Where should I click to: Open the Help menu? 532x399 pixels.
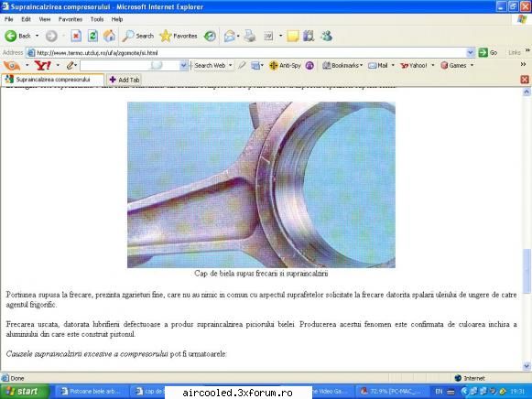(x=117, y=19)
